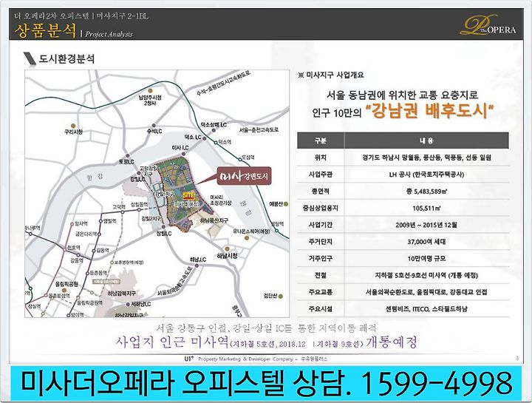Click the 사업기간 row label
Image resolution: width=532 pixels, height=403 pixels.
pyautogui.click(x=321, y=225)
